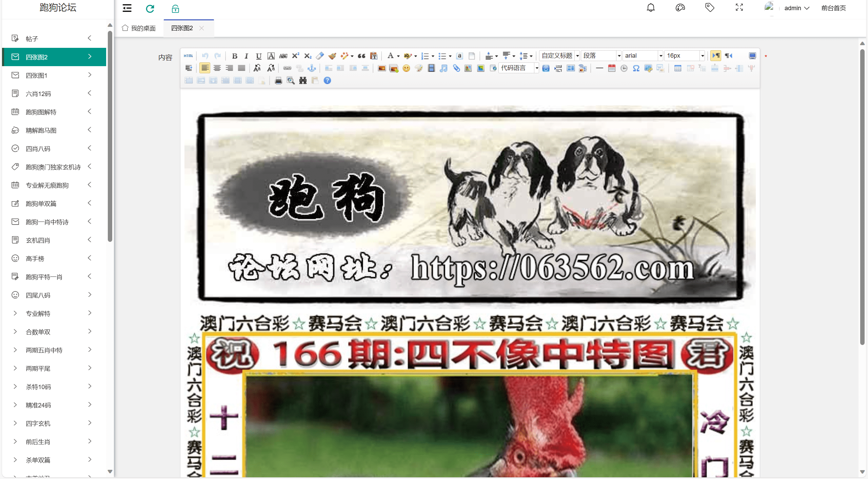Click the notification bell icon
The width and height of the screenshot is (868, 479).
651,8
